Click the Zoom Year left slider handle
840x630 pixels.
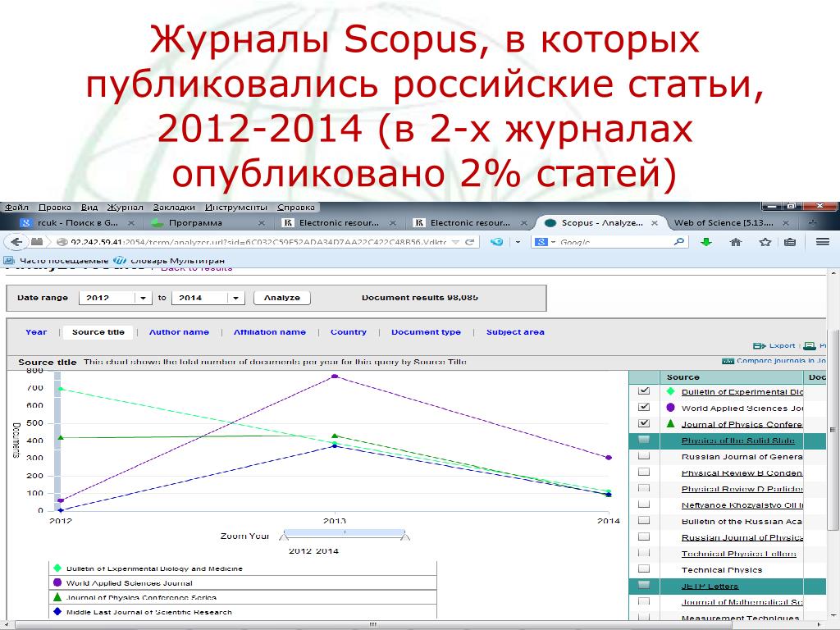(x=285, y=535)
